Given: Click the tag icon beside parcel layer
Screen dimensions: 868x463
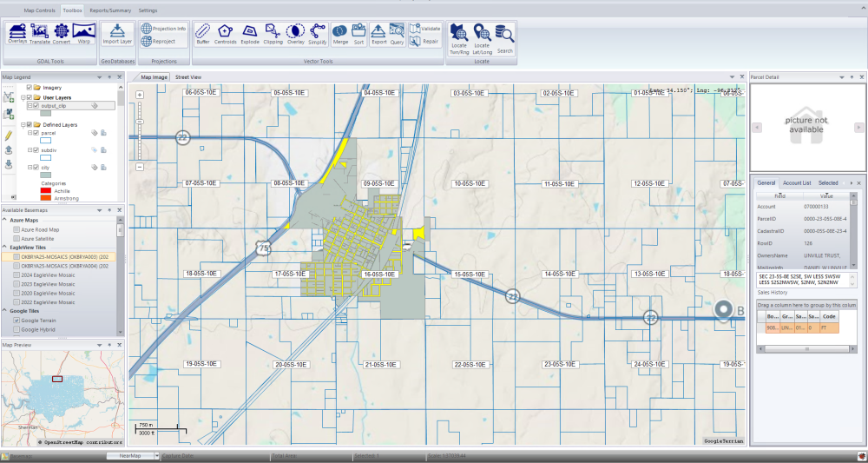Looking at the screenshot, I should tap(95, 133).
